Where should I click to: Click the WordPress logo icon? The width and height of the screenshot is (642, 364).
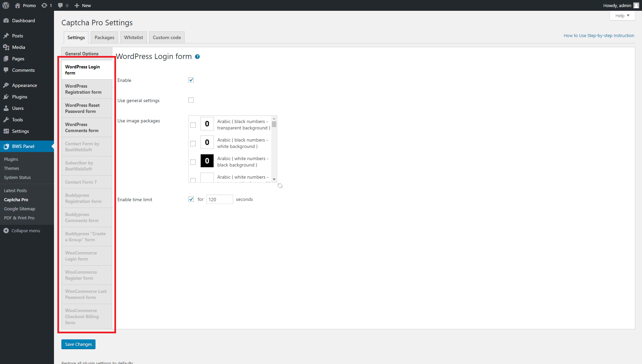[x=6, y=5]
